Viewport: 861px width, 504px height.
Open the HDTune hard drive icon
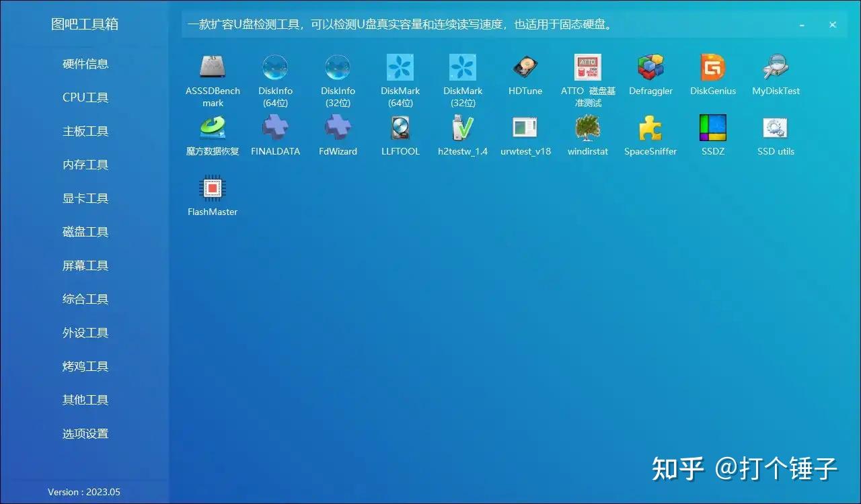point(525,67)
